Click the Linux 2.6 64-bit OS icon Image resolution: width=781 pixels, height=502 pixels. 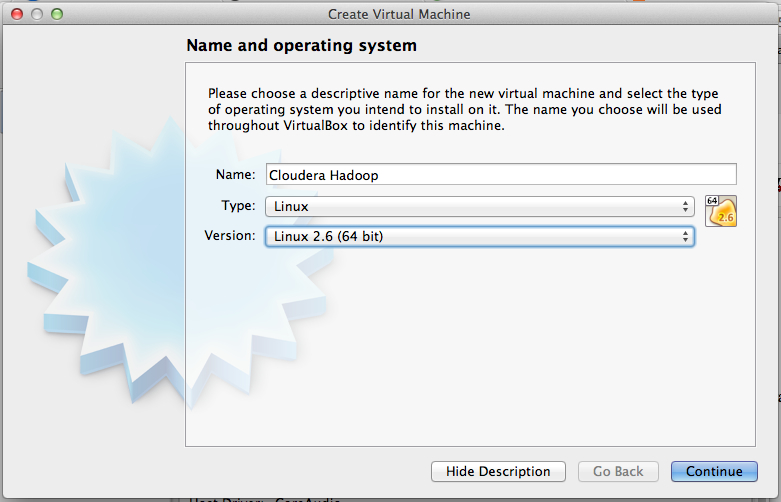point(721,211)
